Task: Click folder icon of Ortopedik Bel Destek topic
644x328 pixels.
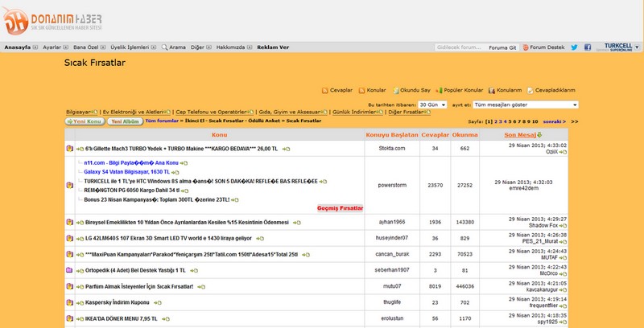Action: [69, 270]
